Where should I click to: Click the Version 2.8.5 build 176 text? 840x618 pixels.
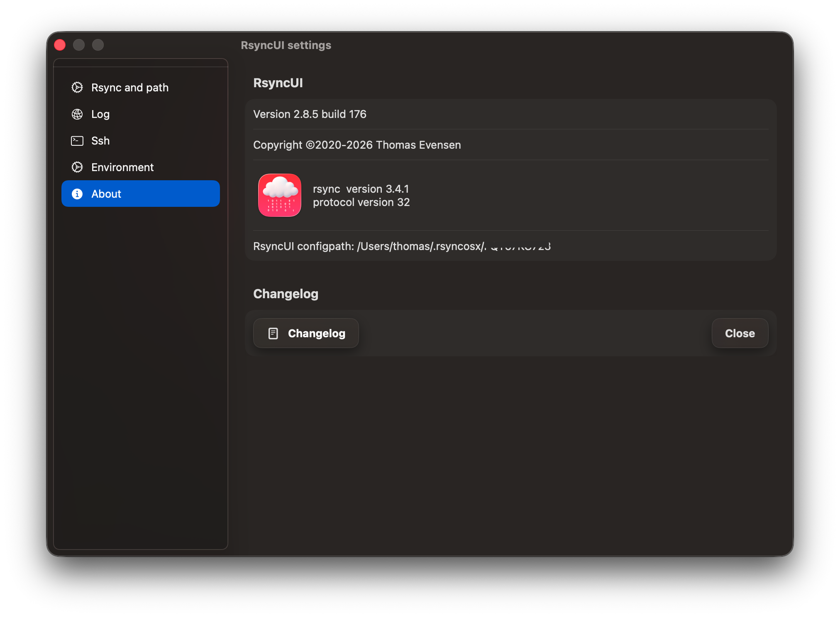[310, 114]
